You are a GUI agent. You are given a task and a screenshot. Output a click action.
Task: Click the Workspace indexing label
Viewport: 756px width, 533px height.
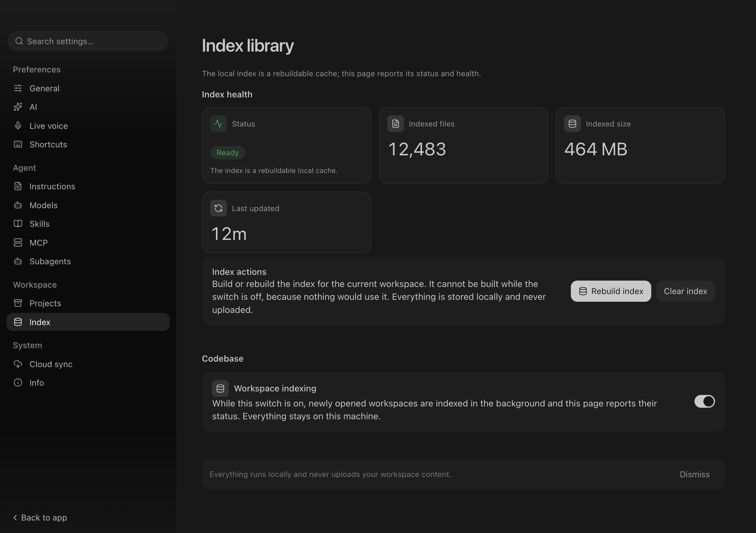click(x=275, y=389)
